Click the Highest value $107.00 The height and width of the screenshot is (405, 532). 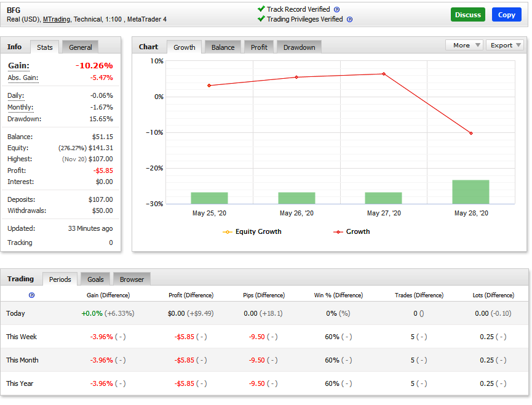coord(101,159)
